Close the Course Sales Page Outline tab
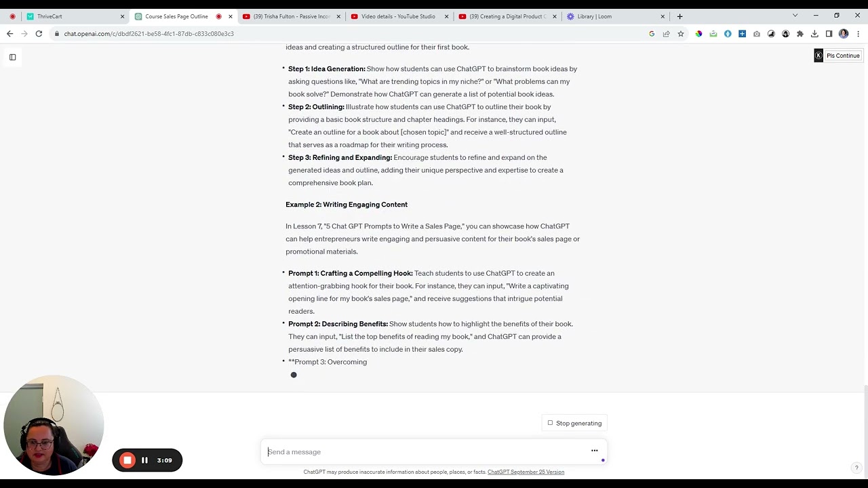 pyautogui.click(x=230, y=16)
